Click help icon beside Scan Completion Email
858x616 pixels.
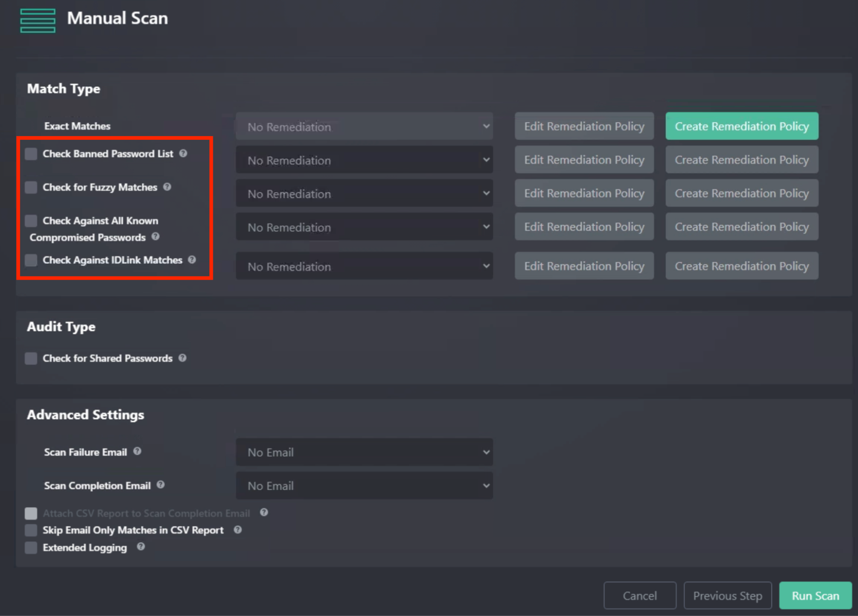(x=161, y=485)
